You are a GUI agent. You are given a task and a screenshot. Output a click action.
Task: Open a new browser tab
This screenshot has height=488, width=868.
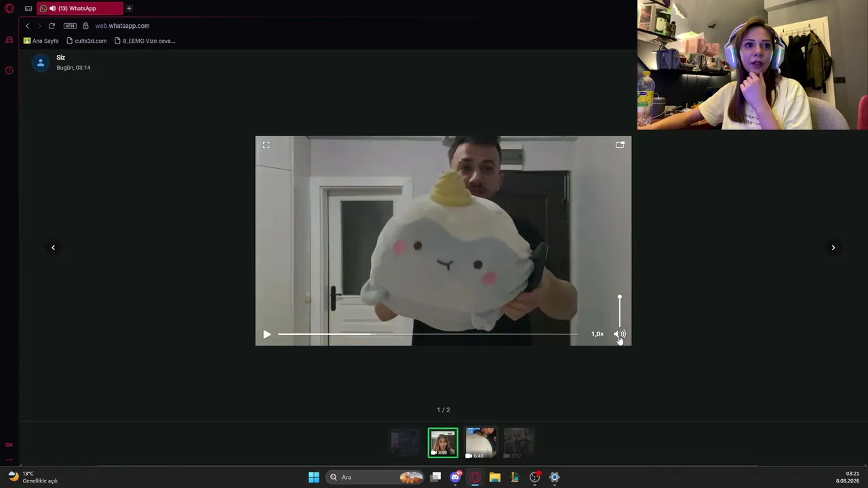click(x=129, y=8)
